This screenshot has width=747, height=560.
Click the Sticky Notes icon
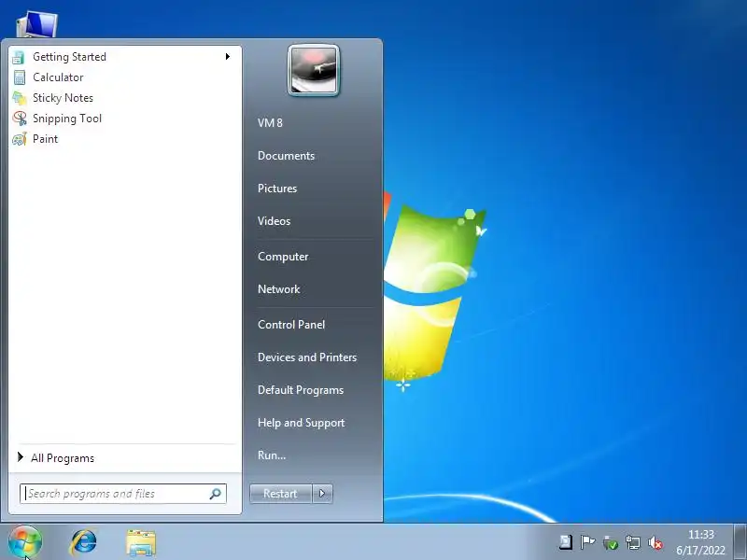click(x=19, y=98)
